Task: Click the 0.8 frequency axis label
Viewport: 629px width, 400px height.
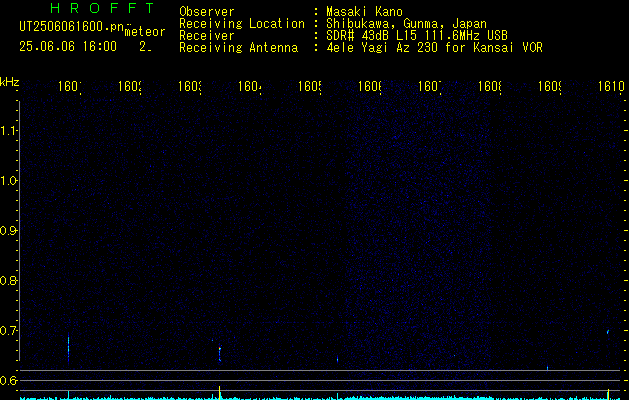Action: tap(8, 280)
